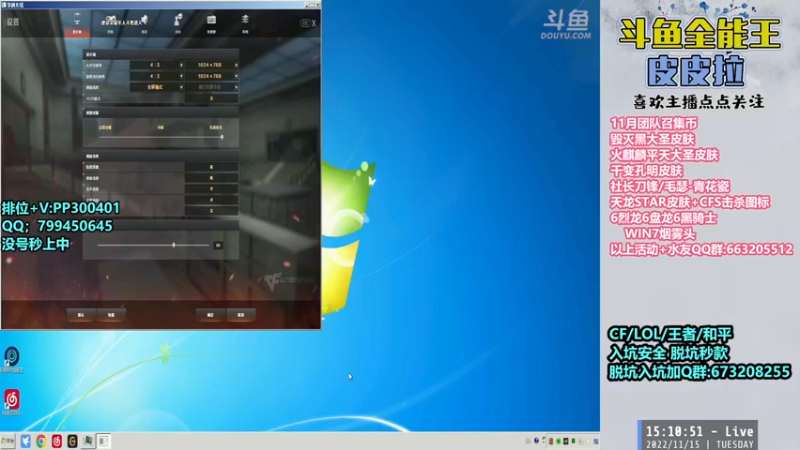Select the middle quality preset label
The width and height of the screenshot is (800, 450).
click(161, 128)
